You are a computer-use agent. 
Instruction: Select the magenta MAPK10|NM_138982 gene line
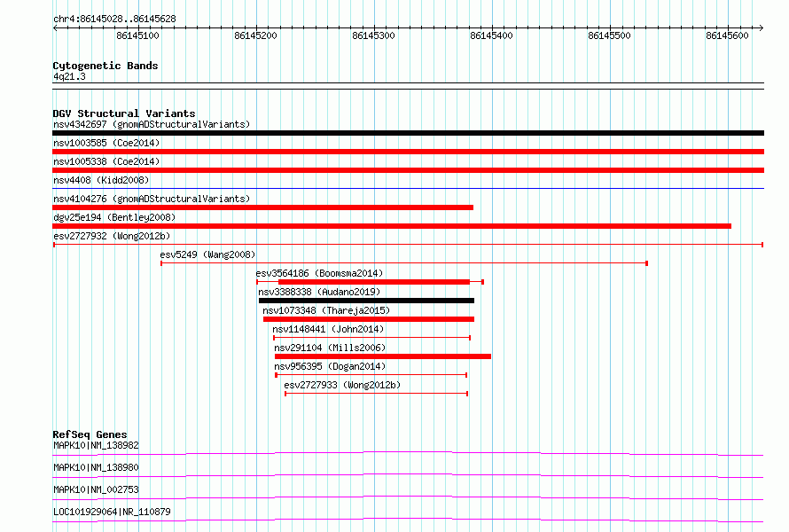408,453
